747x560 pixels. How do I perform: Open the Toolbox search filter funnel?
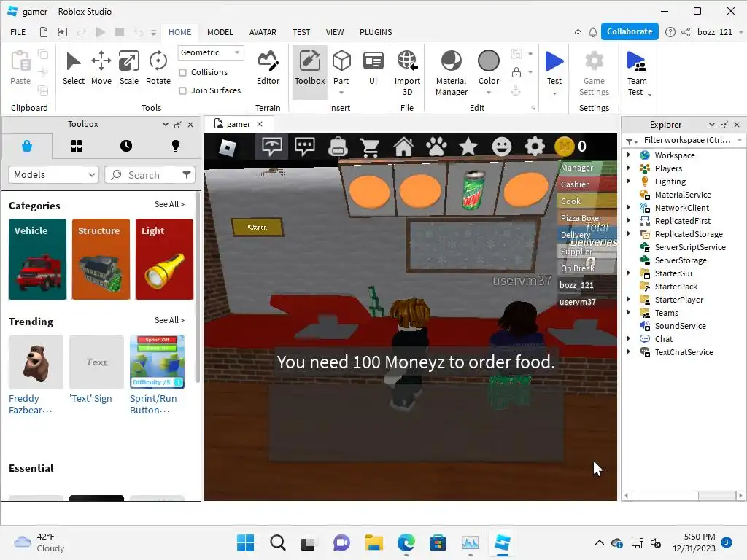(x=187, y=175)
